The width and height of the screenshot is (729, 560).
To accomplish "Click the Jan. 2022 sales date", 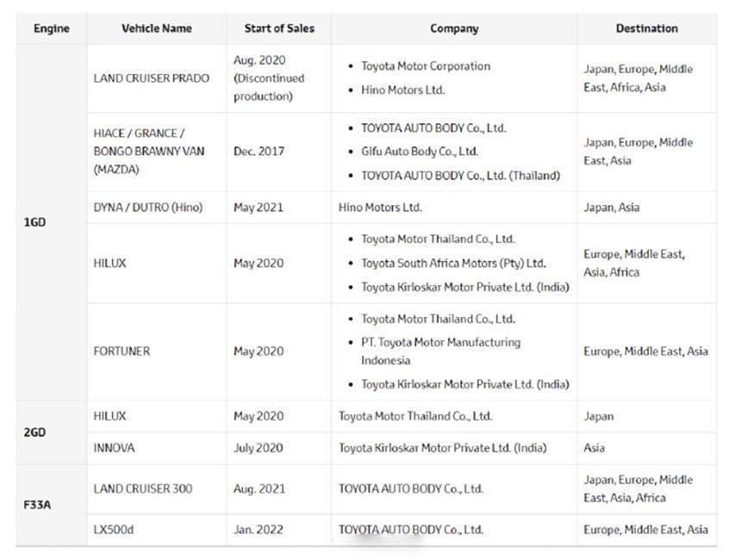I will [259, 530].
